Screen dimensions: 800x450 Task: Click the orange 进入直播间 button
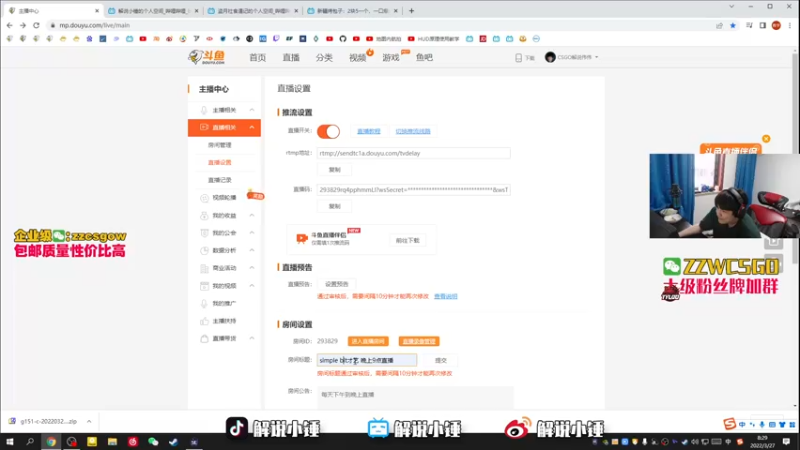click(368, 341)
